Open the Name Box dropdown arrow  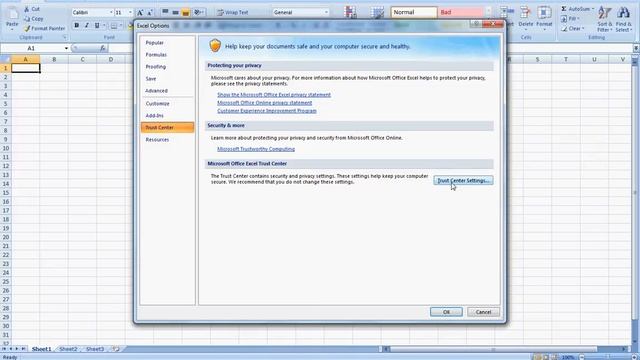point(66,48)
